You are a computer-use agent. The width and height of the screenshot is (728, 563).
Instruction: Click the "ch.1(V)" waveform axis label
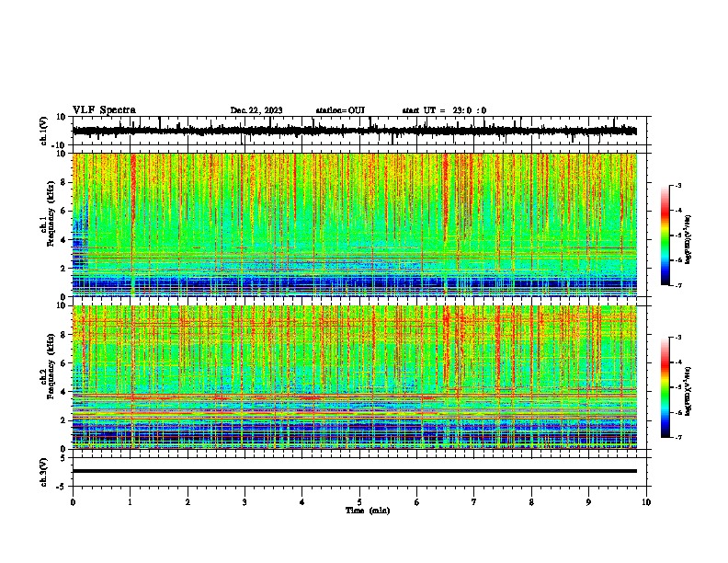click(x=44, y=131)
